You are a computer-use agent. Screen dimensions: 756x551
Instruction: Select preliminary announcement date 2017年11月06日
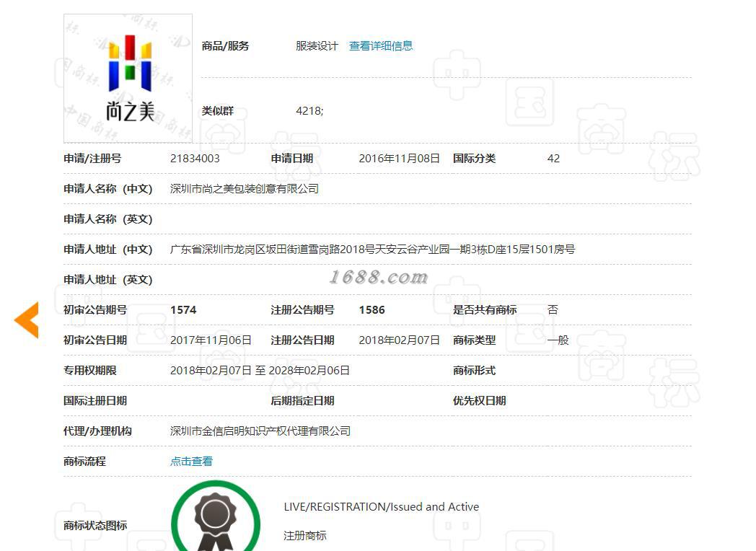211,340
